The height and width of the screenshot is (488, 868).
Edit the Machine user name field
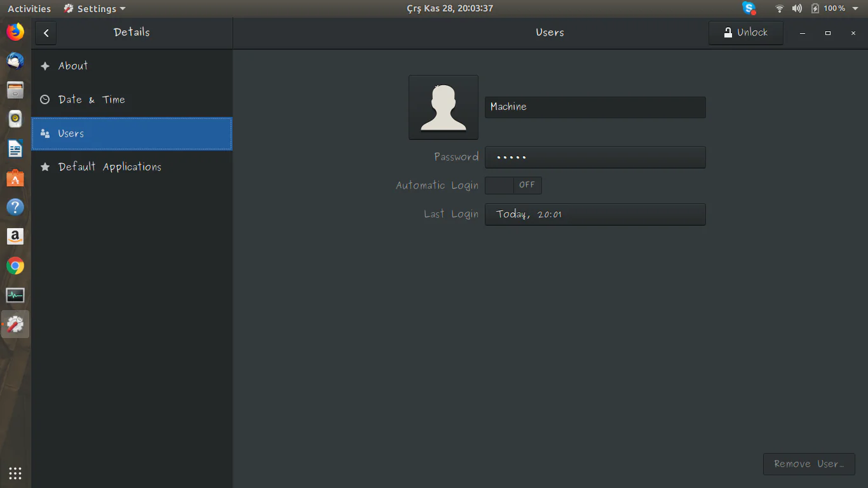595,107
